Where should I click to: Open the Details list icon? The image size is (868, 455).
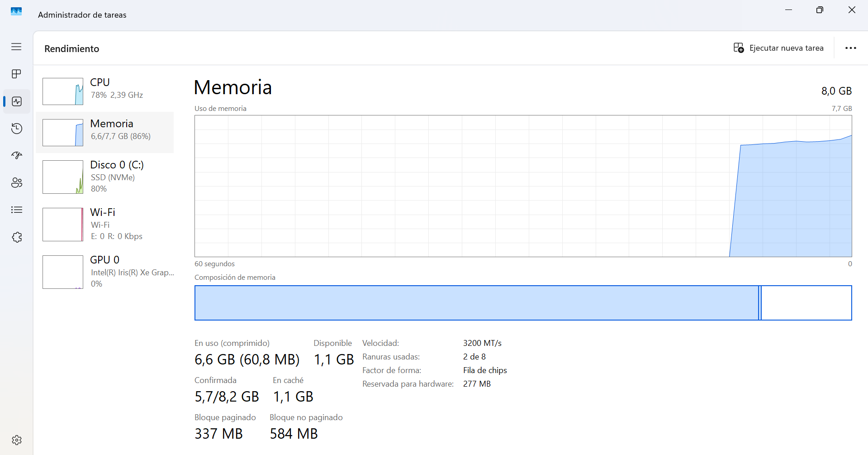coord(17,210)
